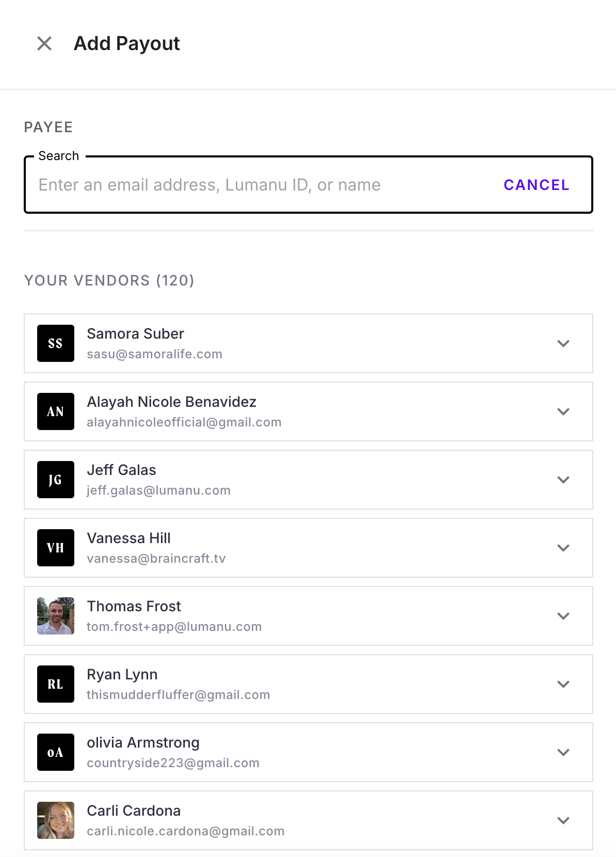Click the payee search input field

coord(258,185)
